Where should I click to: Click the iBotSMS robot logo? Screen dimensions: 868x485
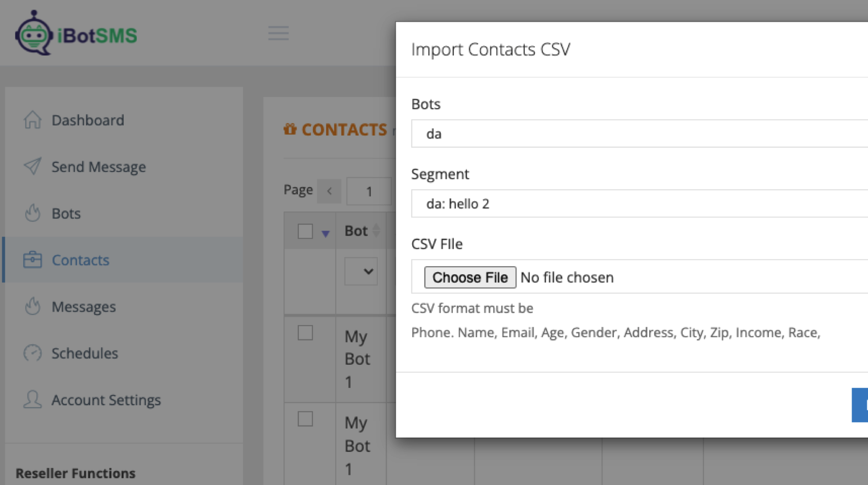pyautogui.click(x=34, y=33)
